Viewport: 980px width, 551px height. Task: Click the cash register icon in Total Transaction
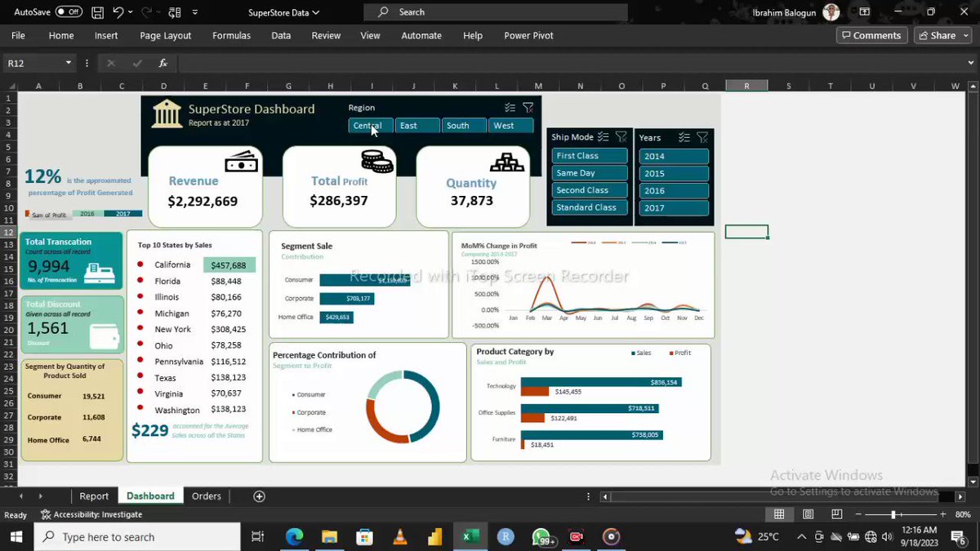[x=100, y=273]
